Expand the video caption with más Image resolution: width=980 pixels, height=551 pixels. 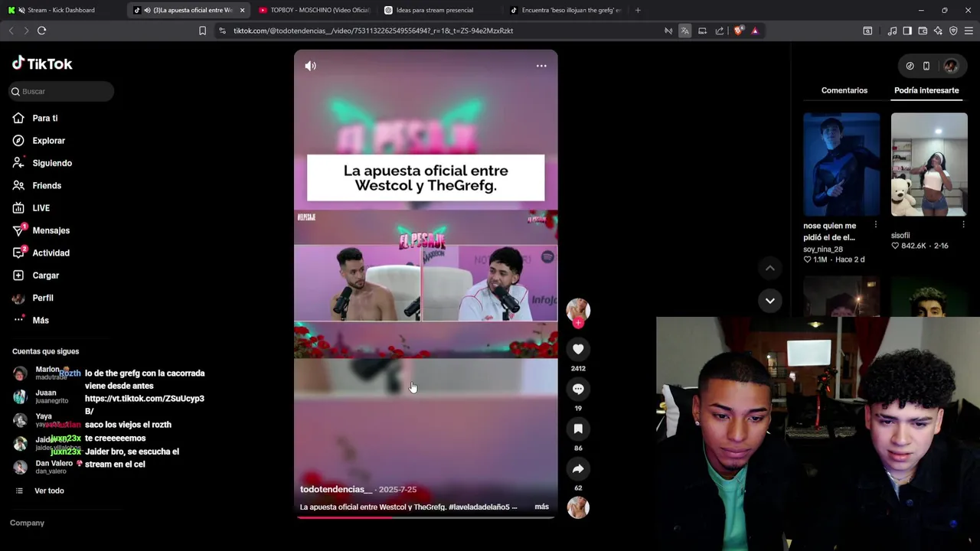click(541, 507)
